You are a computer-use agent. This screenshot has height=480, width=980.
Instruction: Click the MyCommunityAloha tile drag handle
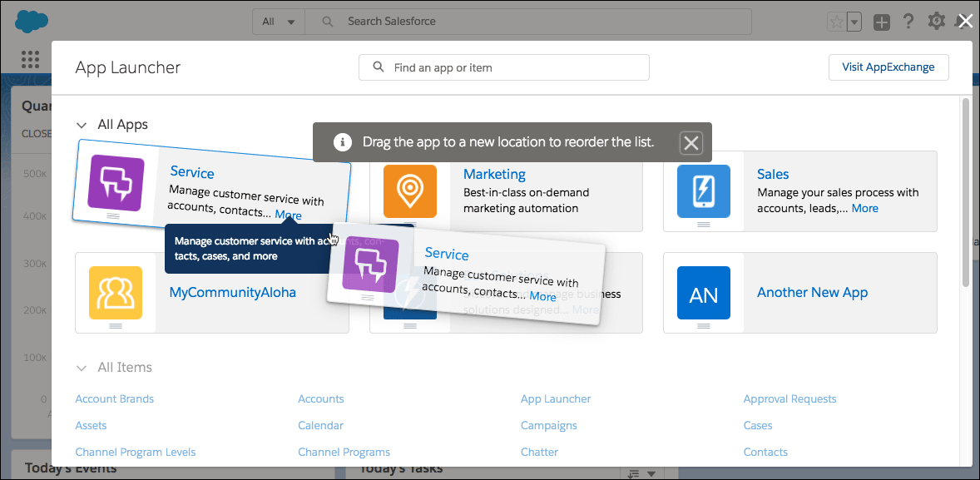[116, 325]
